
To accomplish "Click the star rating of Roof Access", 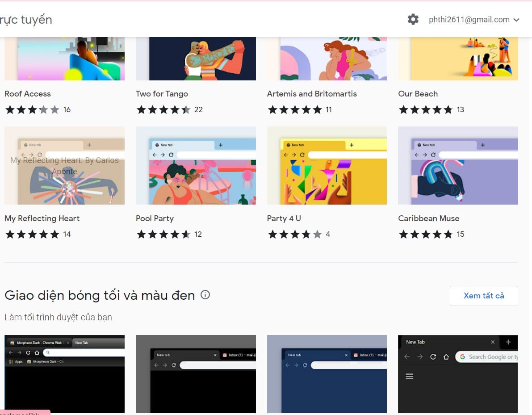I will click(x=32, y=109).
